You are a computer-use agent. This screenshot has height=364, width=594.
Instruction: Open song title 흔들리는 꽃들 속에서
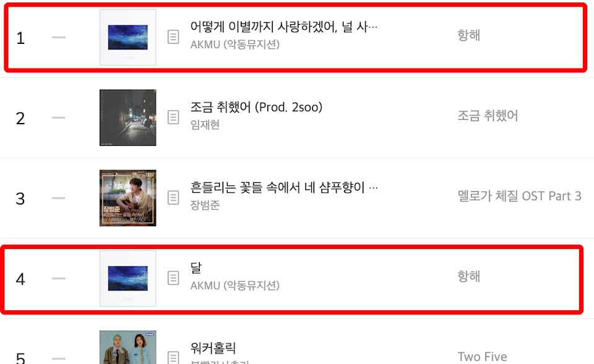point(284,187)
